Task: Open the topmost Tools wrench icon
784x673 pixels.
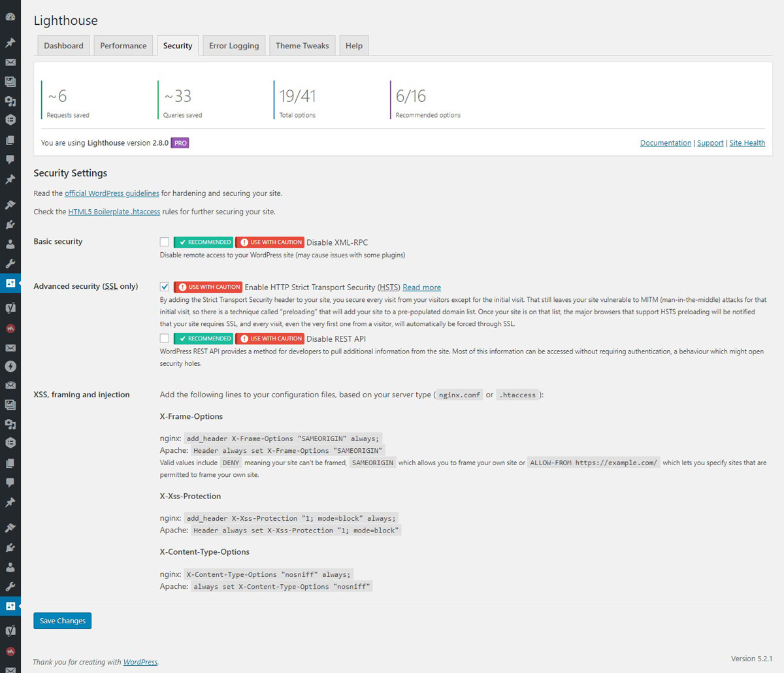Action: [10, 264]
